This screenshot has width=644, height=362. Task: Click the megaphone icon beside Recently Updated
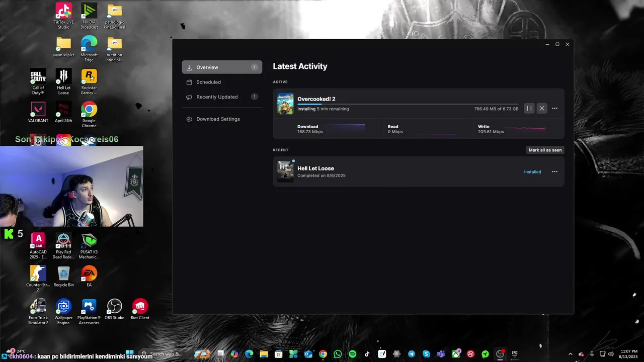(189, 97)
